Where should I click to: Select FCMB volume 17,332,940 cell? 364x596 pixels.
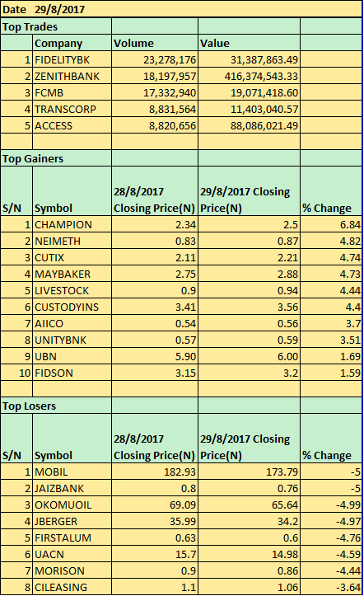pyautogui.click(x=155, y=92)
